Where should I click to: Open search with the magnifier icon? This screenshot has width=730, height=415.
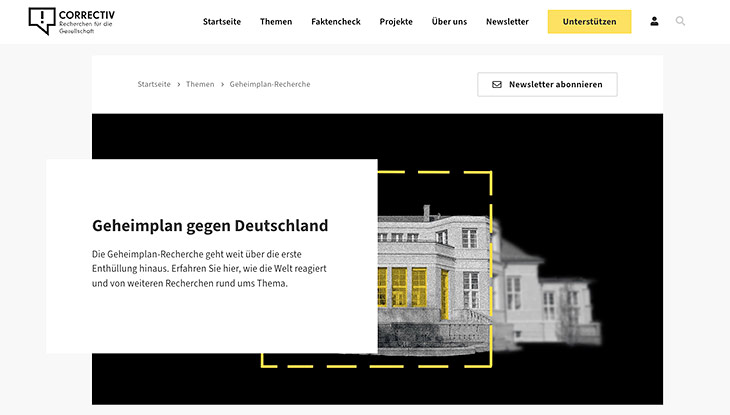(x=680, y=21)
